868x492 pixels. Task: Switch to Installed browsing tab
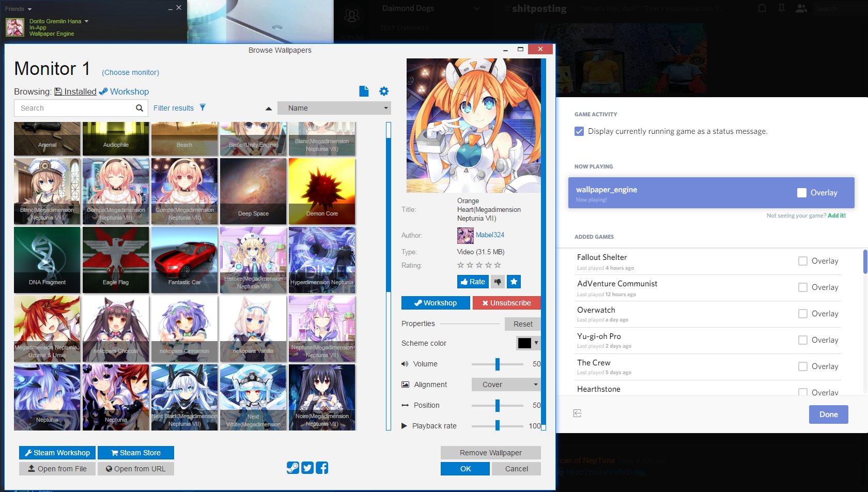click(75, 91)
